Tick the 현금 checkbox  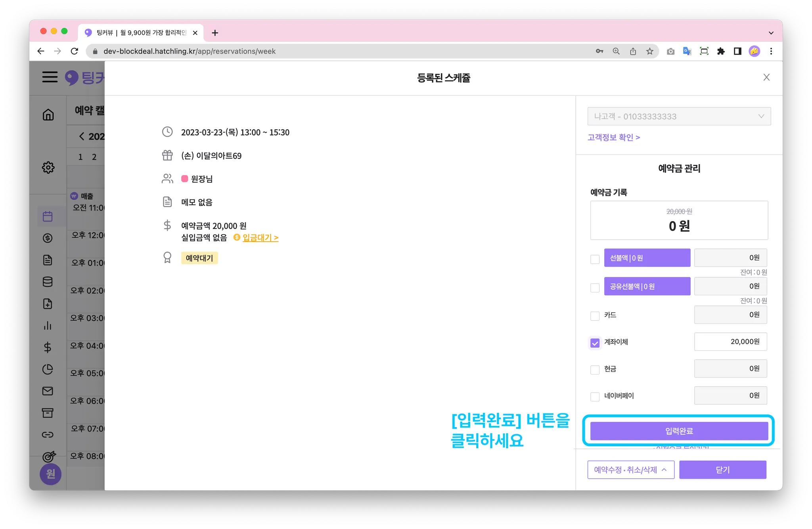tap(595, 370)
